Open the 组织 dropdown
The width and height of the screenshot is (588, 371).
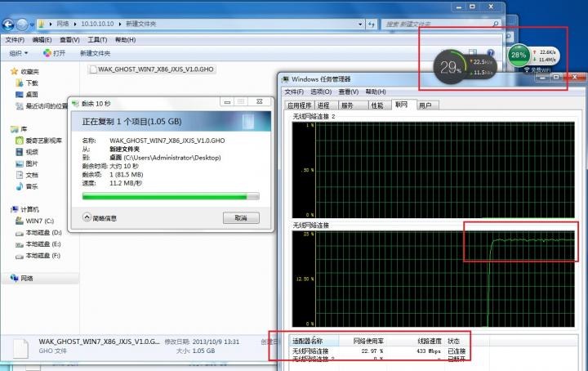18,53
